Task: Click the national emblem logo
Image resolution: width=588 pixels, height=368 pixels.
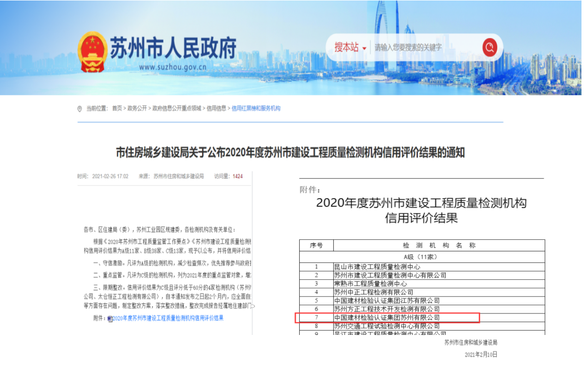Action: pos(93,52)
